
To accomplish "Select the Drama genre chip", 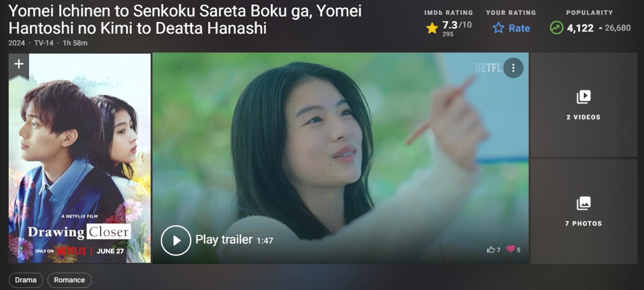I will pyautogui.click(x=26, y=280).
